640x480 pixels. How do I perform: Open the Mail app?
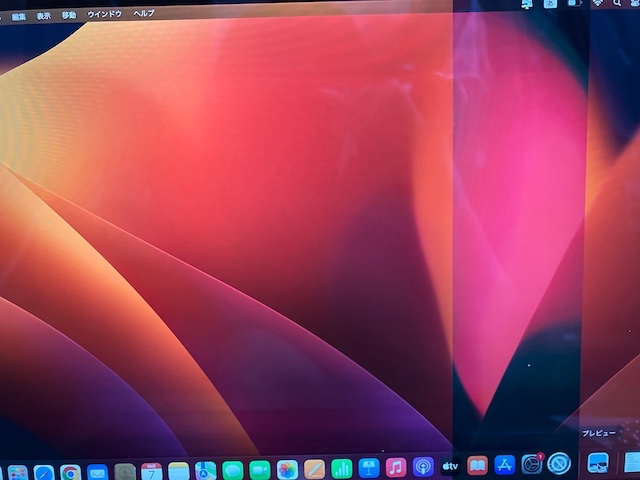click(x=97, y=472)
